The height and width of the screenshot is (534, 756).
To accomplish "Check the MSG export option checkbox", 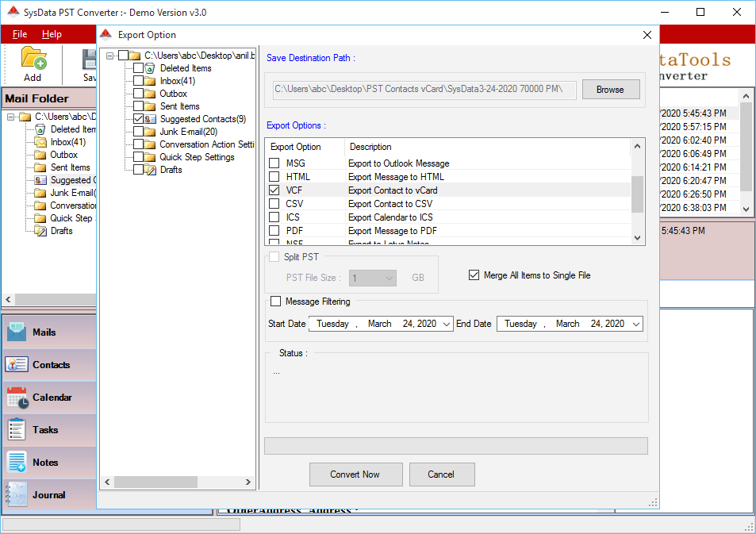I will pos(274,163).
